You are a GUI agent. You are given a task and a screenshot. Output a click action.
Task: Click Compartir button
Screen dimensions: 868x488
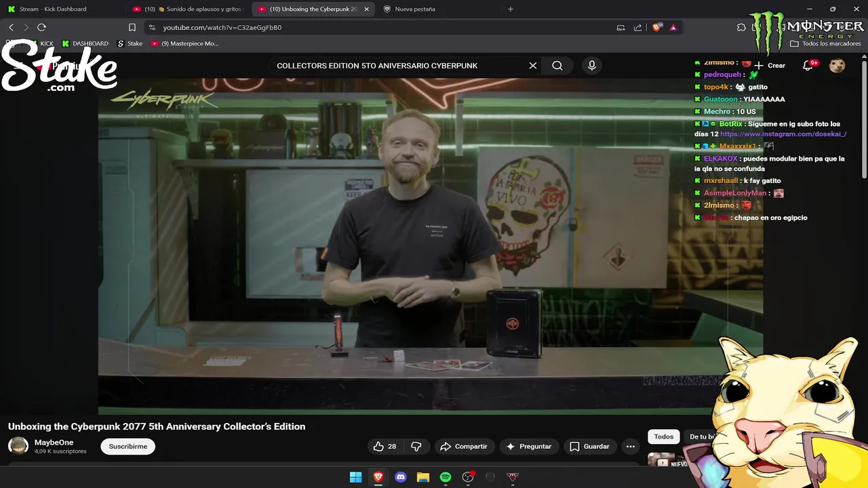click(x=464, y=447)
